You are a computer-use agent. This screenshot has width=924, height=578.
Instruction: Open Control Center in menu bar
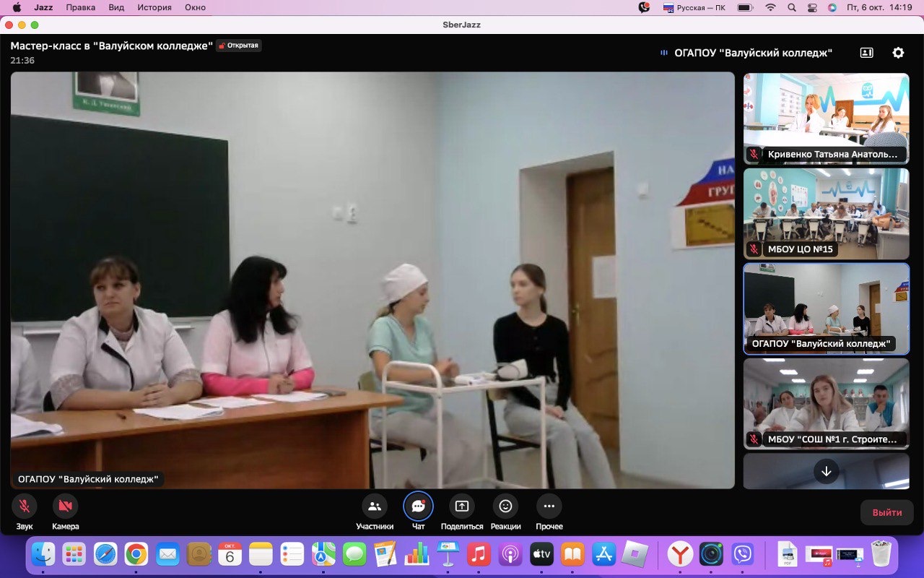pos(812,7)
